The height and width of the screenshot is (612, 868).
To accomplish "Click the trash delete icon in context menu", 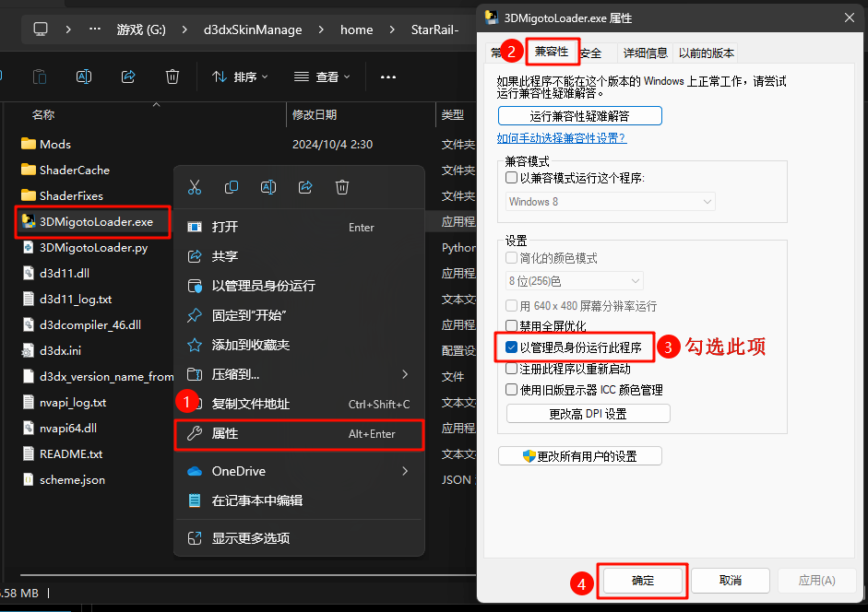I will tap(342, 188).
